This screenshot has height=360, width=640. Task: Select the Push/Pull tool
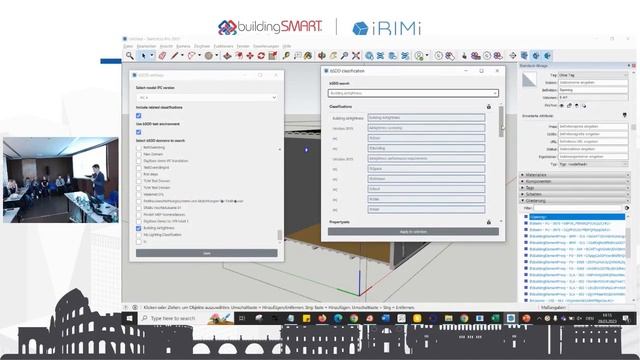227,56
